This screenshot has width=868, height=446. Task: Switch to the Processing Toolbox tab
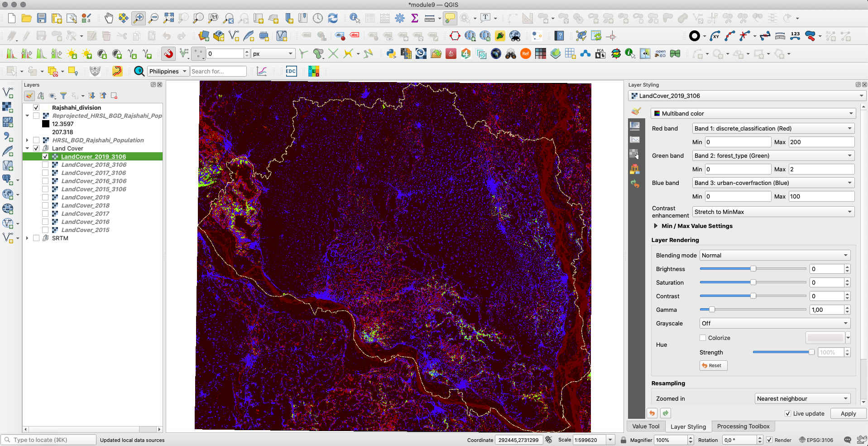pos(743,426)
